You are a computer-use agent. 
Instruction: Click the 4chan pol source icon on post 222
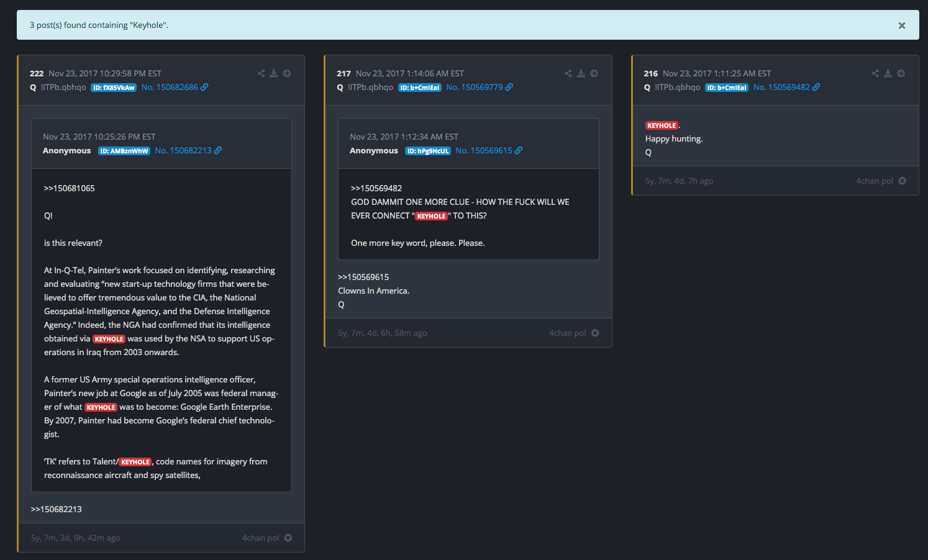(x=288, y=538)
